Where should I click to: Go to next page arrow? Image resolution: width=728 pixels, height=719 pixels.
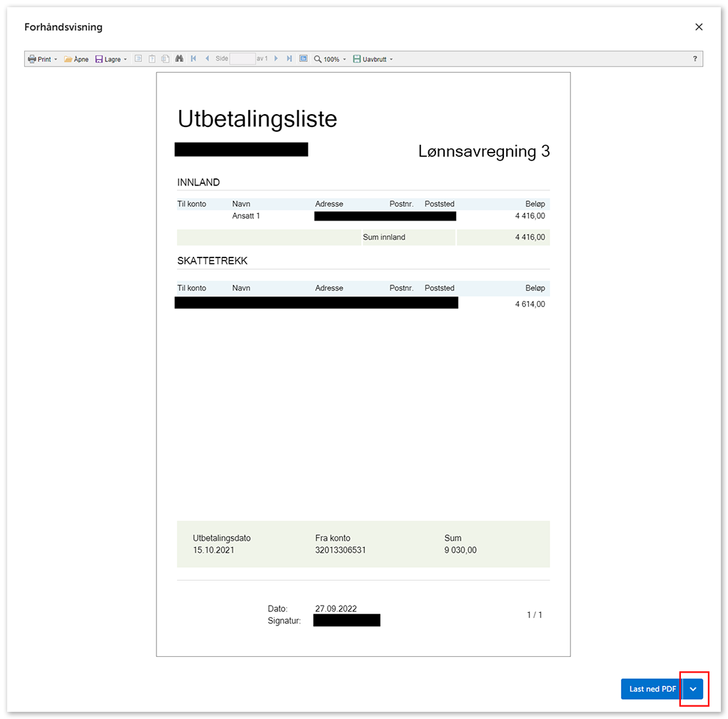[x=276, y=59]
